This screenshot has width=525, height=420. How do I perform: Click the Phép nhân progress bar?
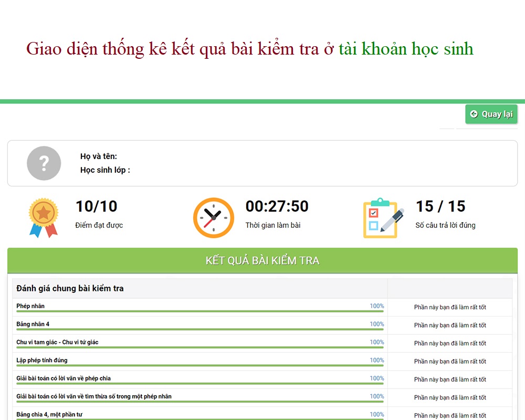(x=199, y=312)
